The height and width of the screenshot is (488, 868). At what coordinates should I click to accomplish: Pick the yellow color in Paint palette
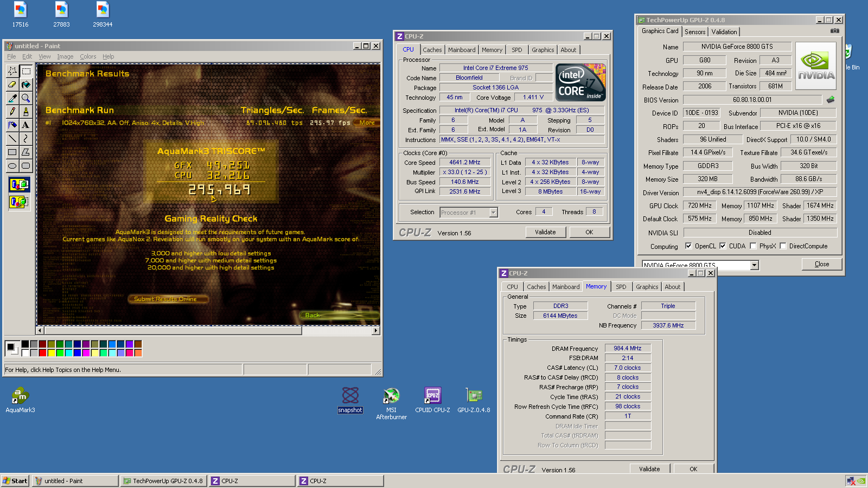click(51, 353)
